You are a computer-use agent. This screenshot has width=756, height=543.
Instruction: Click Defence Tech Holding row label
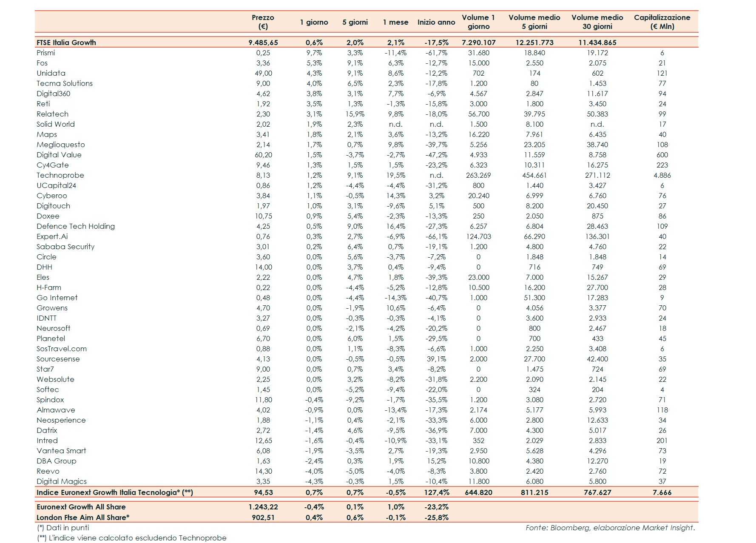point(76,226)
